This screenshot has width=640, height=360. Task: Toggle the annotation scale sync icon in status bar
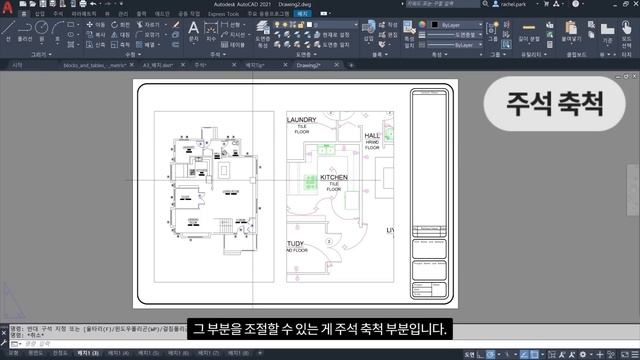pyautogui.click(x=573, y=355)
